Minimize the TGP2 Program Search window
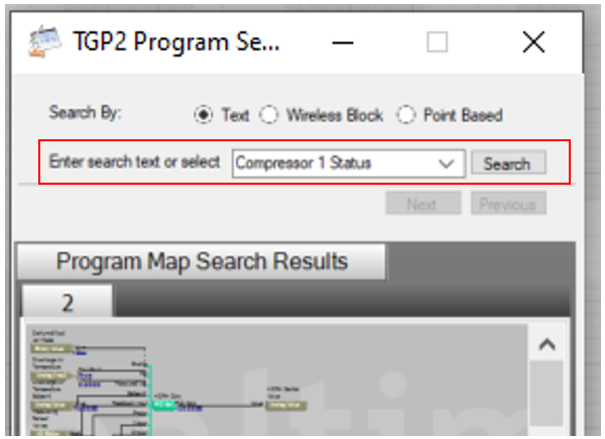The width and height of the screenshot is (605, 439). coord(343,42)
